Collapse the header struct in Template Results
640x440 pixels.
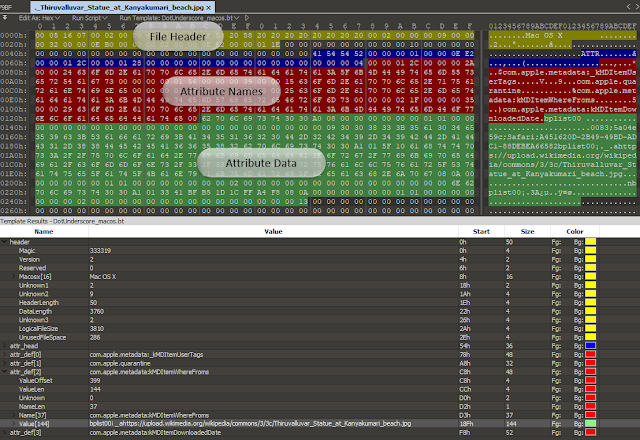click(x=4, y=242)
